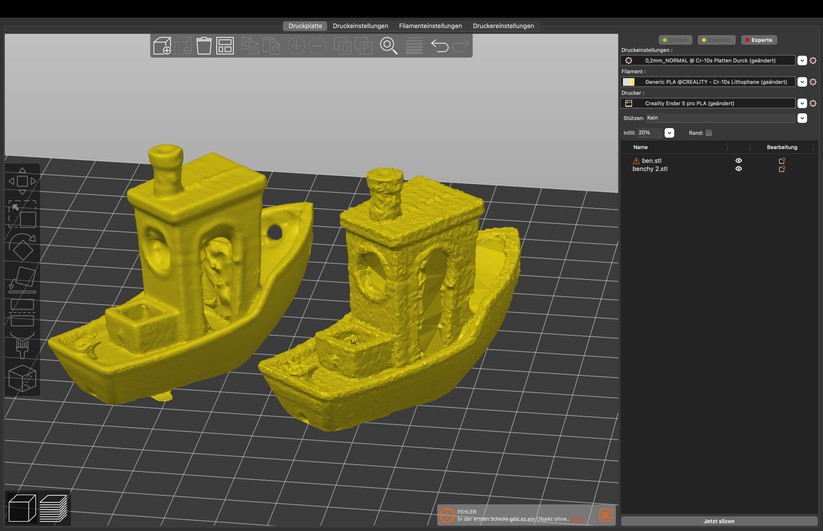Open the Druckereinstellungen tab
This screenshot has width=823, height=531.
tap(503, 26)
